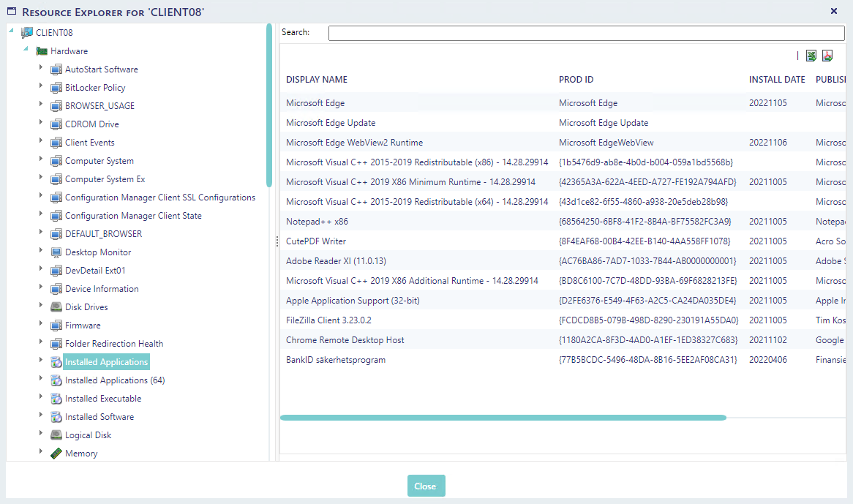Sort by INSTALL DATE column header
Image resolution: width=853 pixels, height=504 pixels.
click(x=776, y=80)
